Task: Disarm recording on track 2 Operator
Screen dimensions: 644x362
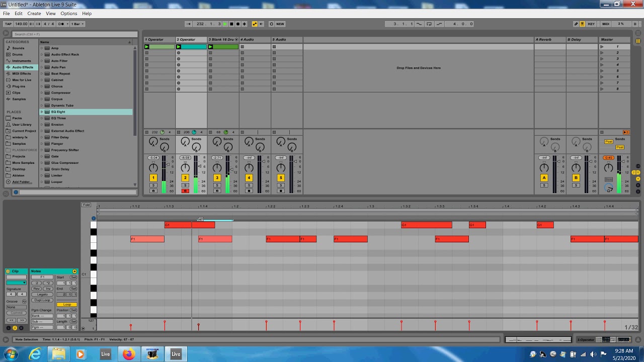Action: pos(185,191)
